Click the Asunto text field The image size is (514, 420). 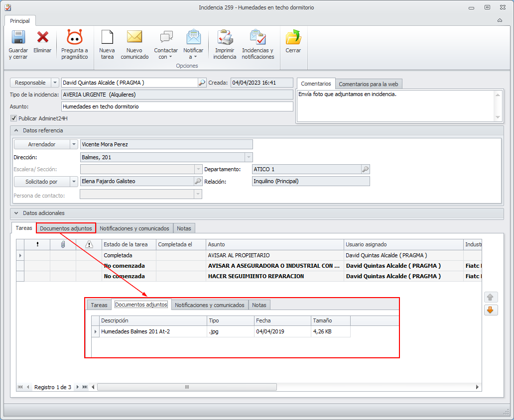177,106
